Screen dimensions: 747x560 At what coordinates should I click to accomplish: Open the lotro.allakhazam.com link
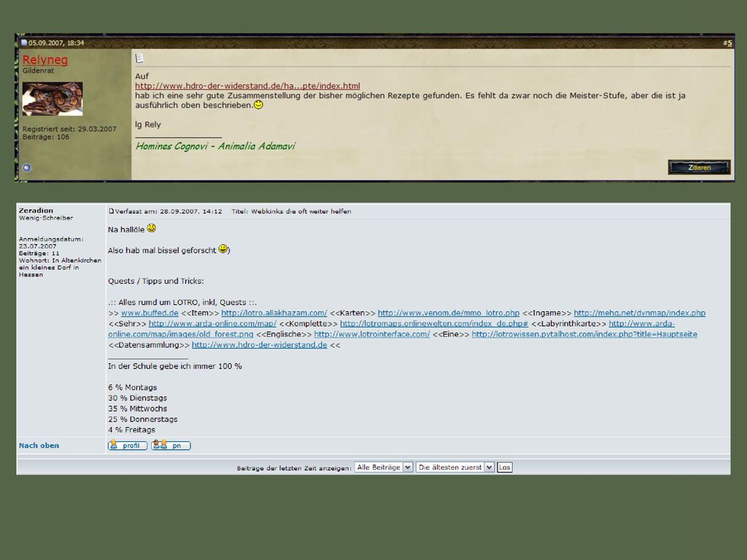click(x=274, y=313)
